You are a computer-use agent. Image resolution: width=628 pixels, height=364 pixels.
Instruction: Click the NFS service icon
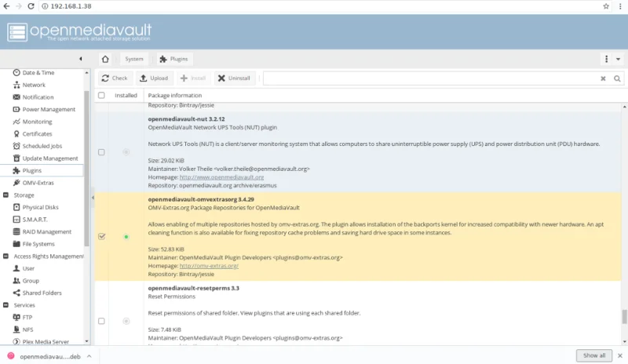(x=16, y=329)
